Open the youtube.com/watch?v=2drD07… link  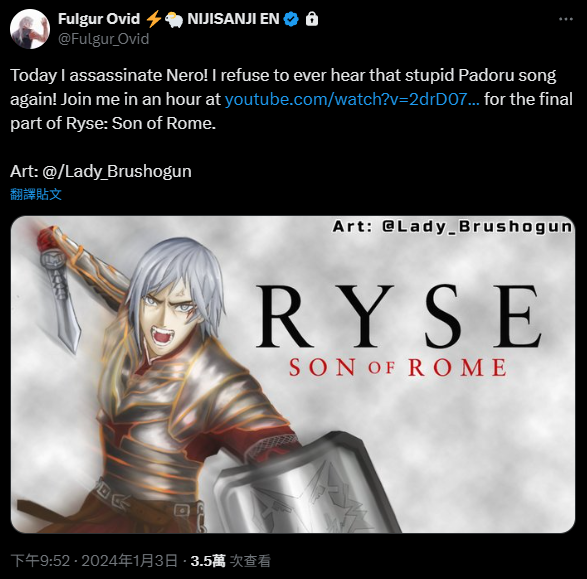pos(352,99)
